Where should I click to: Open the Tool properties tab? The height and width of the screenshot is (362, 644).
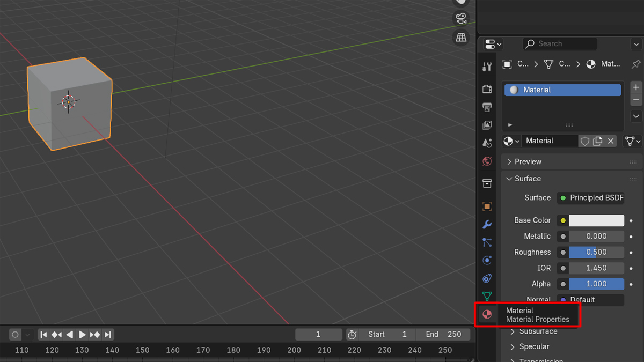pyautogui.click(x=487, y=67)
